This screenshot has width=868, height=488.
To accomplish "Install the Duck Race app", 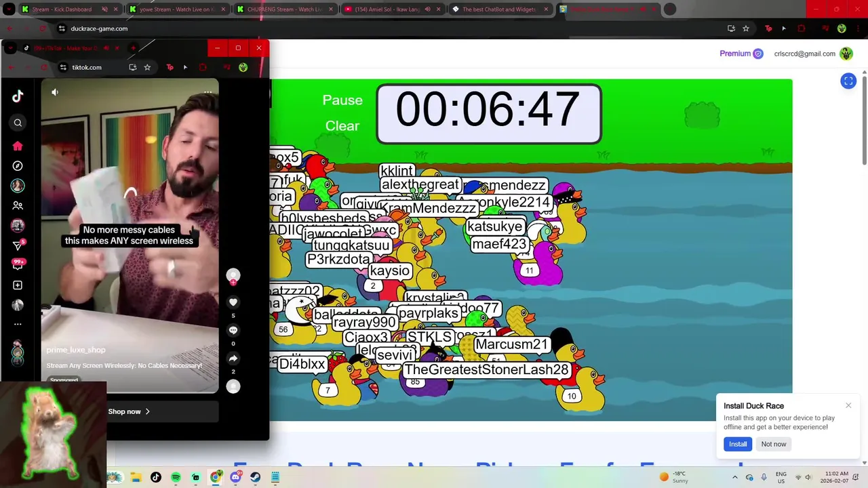I will [x=738, y=444].
